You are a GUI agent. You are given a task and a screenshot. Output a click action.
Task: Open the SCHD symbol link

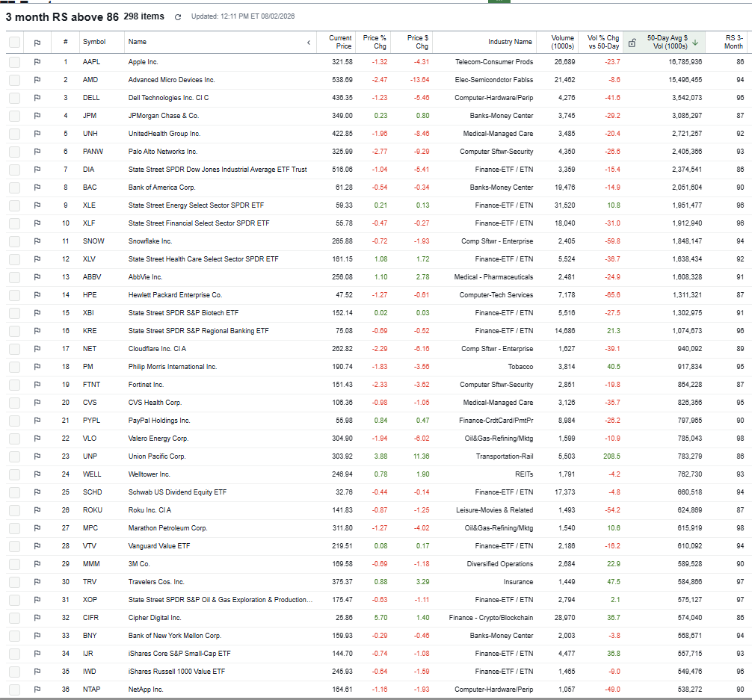pyautogui.click(x=93, y=492)
